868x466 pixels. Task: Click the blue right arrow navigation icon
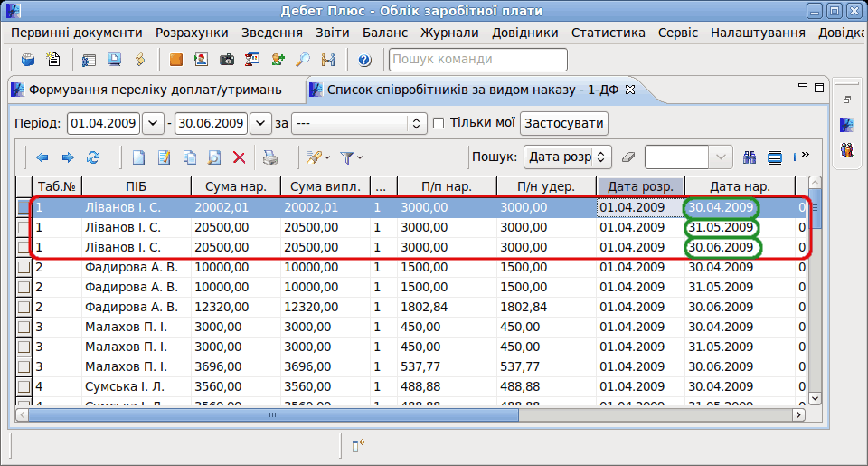(68, 158)
